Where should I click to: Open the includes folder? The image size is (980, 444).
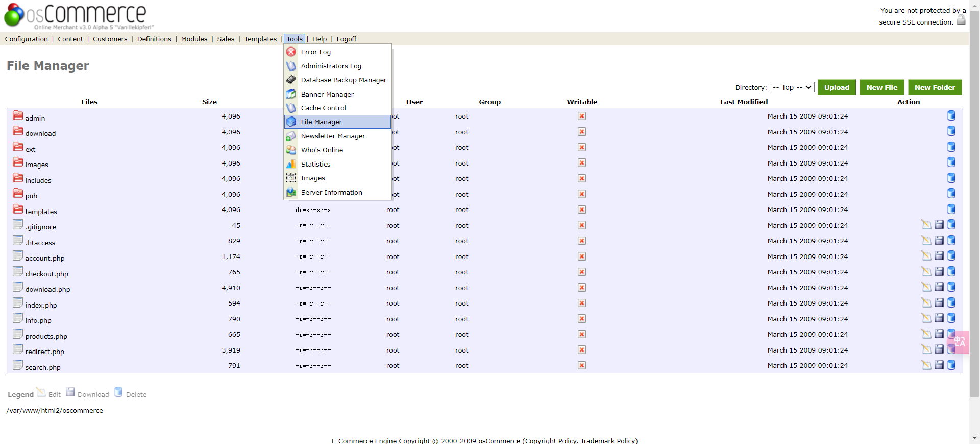point(38,180)
